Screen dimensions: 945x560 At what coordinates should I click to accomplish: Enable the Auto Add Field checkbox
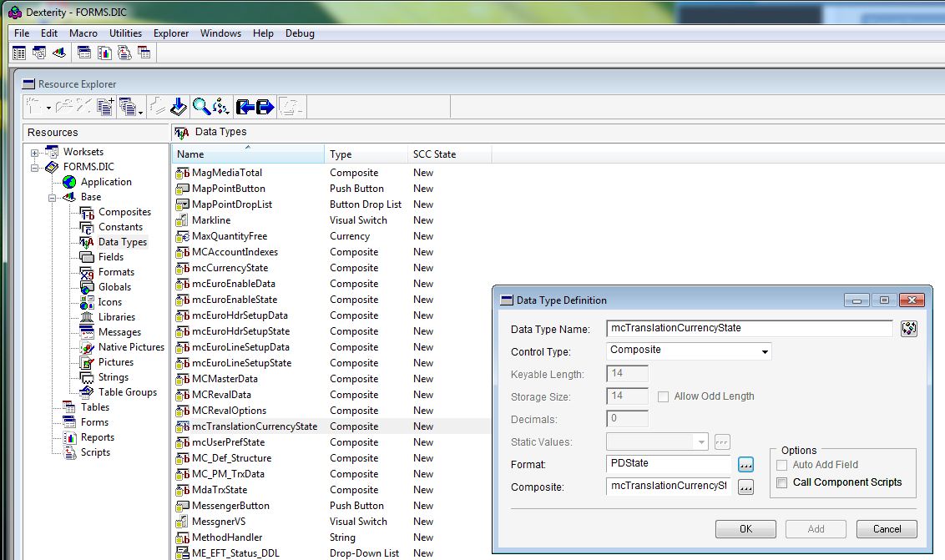point(782,465)
